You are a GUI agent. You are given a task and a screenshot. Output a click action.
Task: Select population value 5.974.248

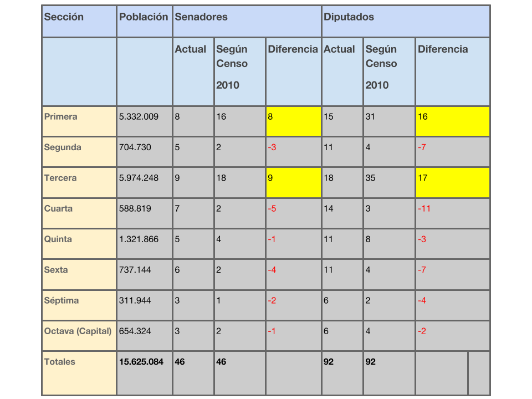[x=139, y=178]
